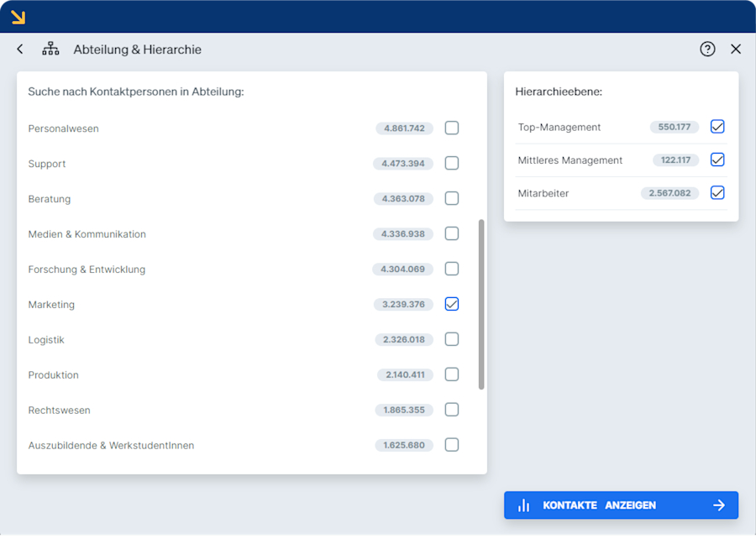756x539 pixels.
Task: Check the Personalwesen checkbox
Action: (452, 128)
